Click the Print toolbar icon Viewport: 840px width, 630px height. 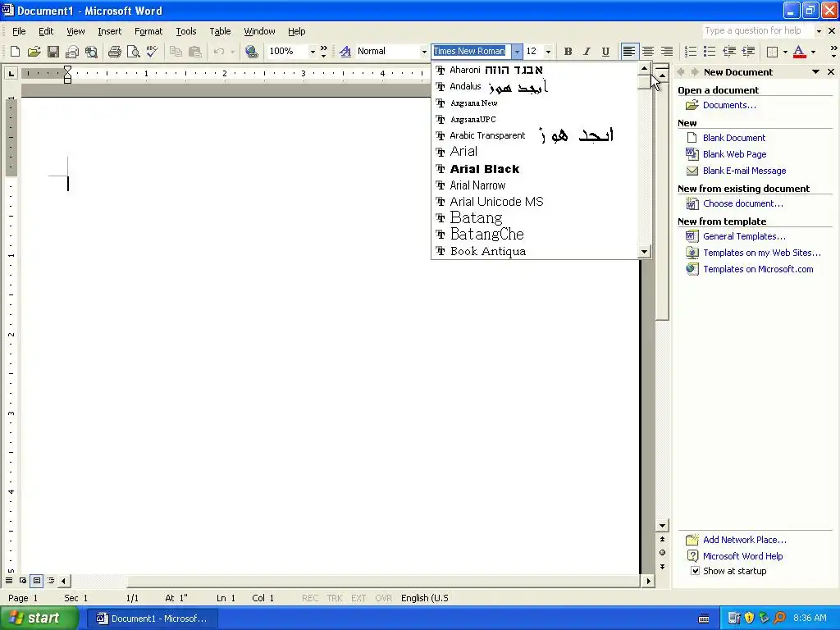click(x=115, y=52)
